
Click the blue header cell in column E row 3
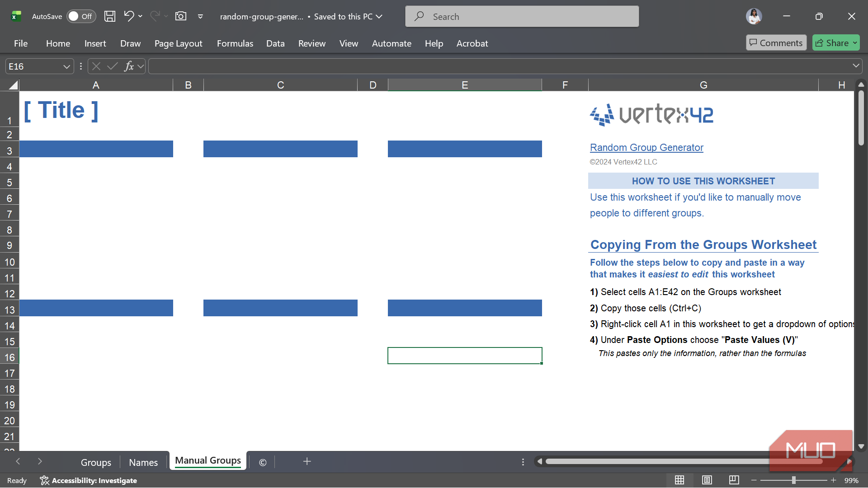click(465, 149)
